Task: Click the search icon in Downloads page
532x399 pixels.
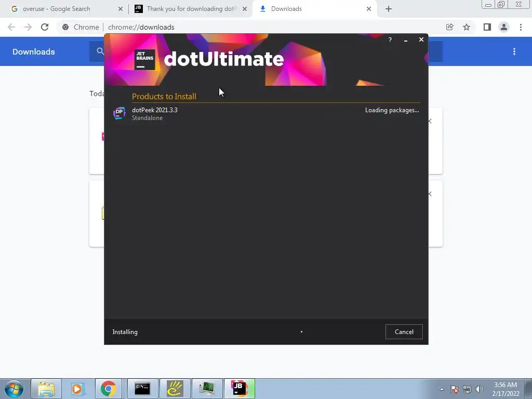Action: (100, 51)
